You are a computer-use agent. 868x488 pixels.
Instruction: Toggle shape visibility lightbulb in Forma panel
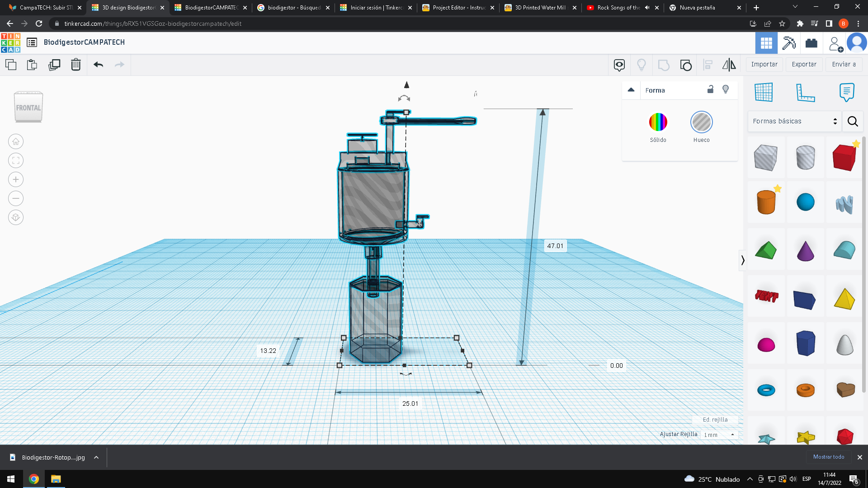[726, 89]
